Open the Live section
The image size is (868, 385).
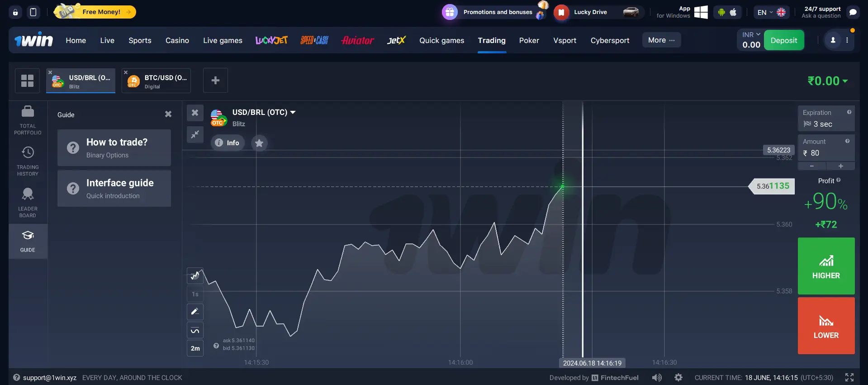coord(107,40)
